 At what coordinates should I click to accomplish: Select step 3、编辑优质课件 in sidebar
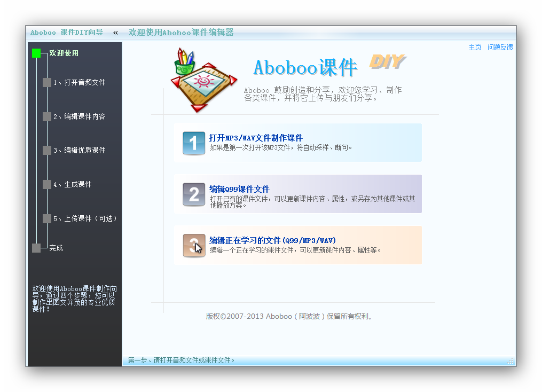pos(79,150)
